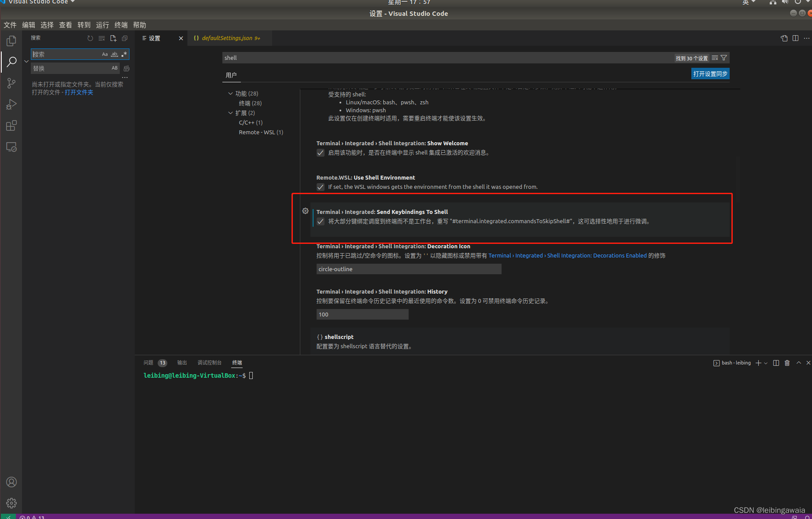812x519 pixels.
Task: Toggle search details ellipsis under replace field
Action: 125,77
